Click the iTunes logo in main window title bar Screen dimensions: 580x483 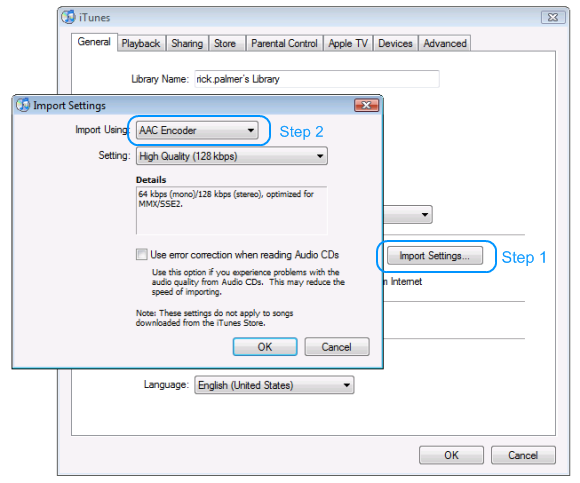pyautogui.click(x=68, y=17)
